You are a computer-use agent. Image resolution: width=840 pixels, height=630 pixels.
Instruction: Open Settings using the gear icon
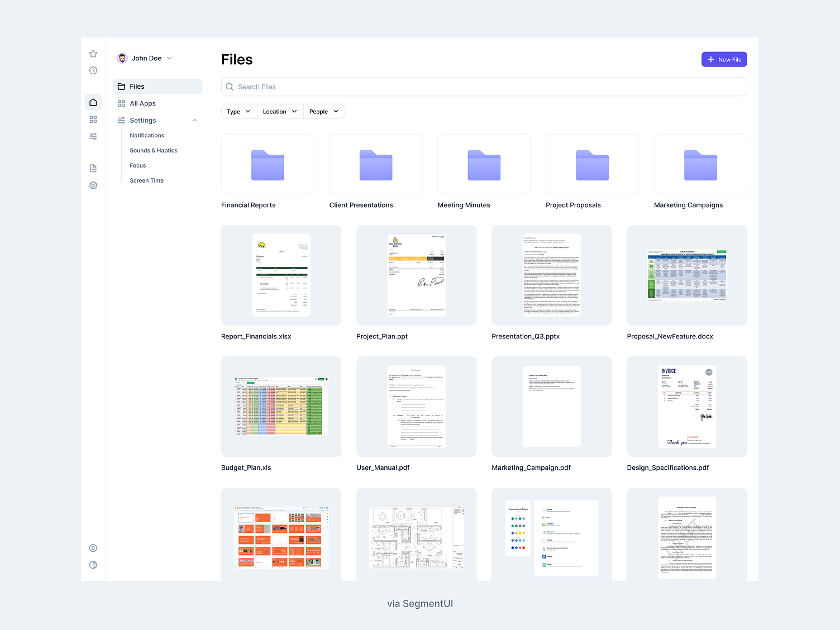[93, 185]
